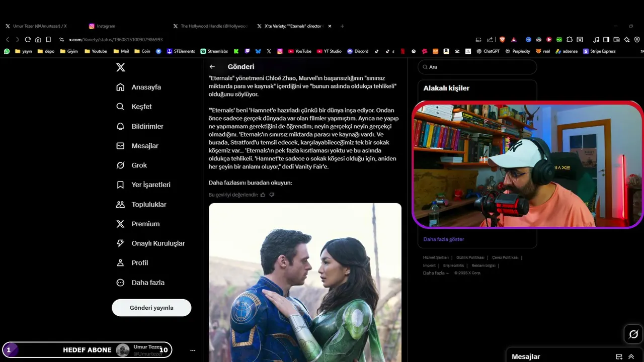644x362 pixels.
Task: Go back with Gönderi arrow
Action: tap(212, 67)
